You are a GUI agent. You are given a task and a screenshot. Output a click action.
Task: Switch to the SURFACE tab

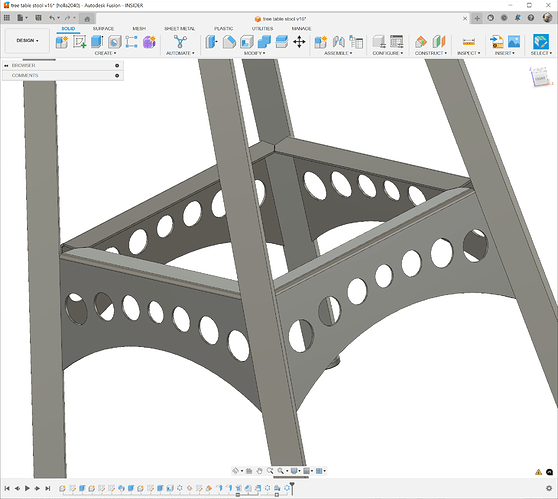(103, 28)
